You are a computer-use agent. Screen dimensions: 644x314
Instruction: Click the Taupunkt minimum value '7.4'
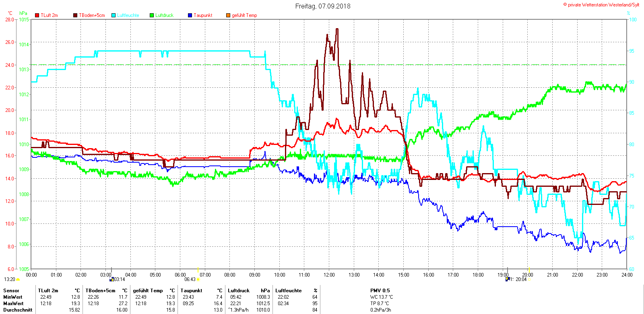(219, 297)
